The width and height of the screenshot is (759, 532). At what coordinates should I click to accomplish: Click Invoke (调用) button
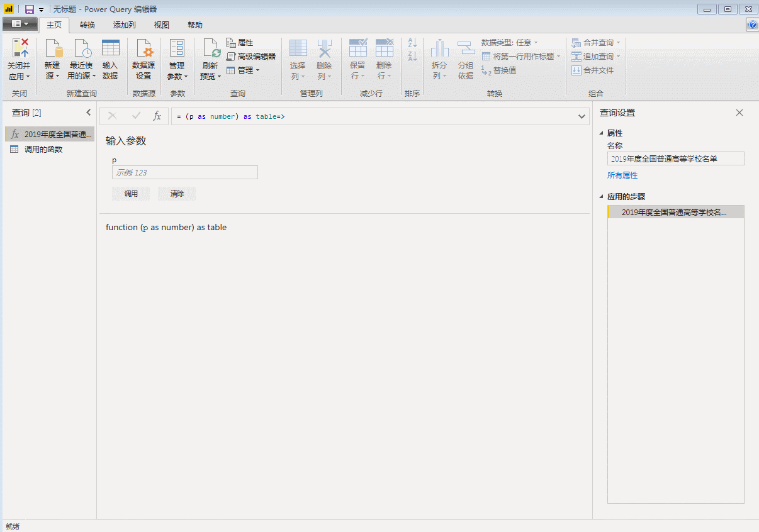pos(131,194)
